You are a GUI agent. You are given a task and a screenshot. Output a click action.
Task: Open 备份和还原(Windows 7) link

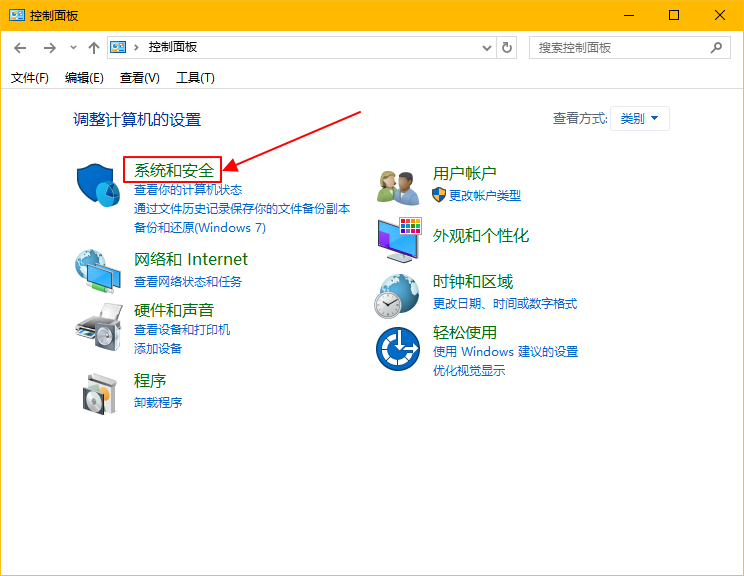pyautogui.click(x=200, y=228)
